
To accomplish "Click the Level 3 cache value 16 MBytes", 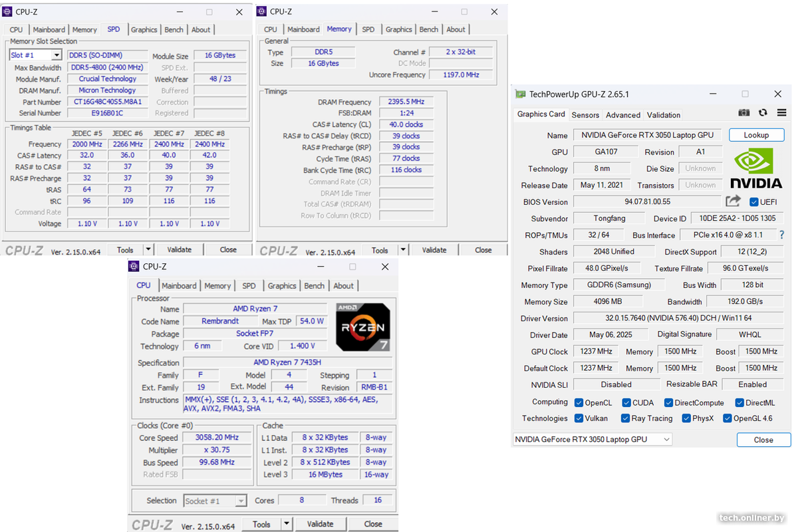I will pos(325,475).
